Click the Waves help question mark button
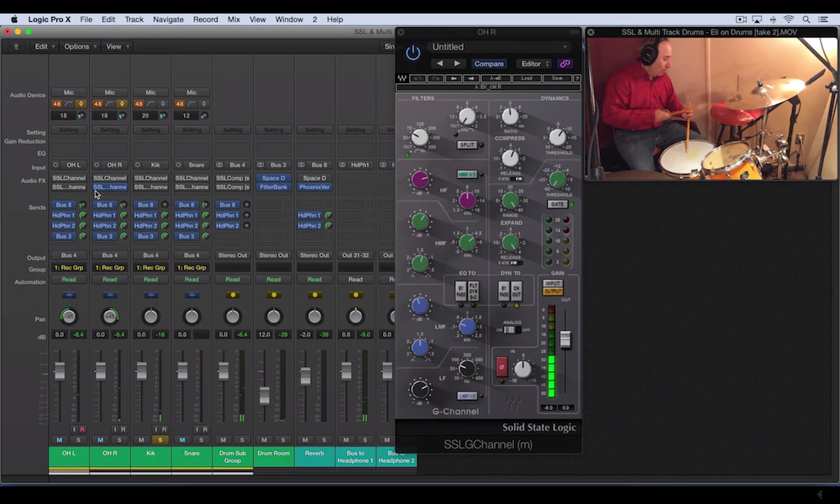840x504 pixels. (577, 78)
